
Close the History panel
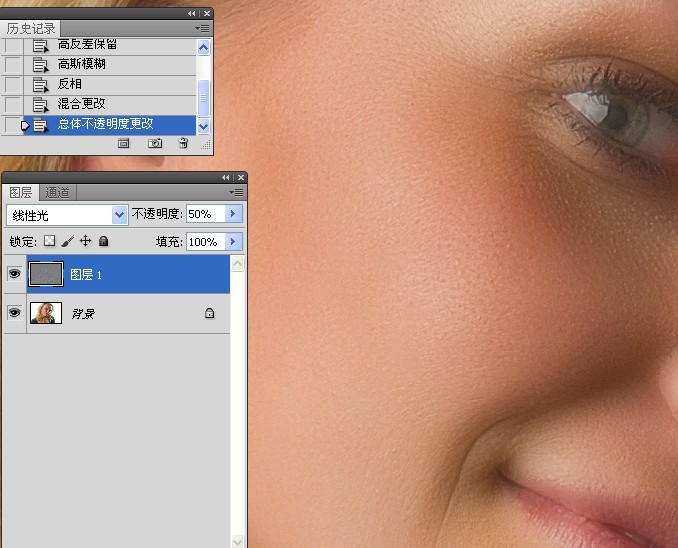coord(207,13)
